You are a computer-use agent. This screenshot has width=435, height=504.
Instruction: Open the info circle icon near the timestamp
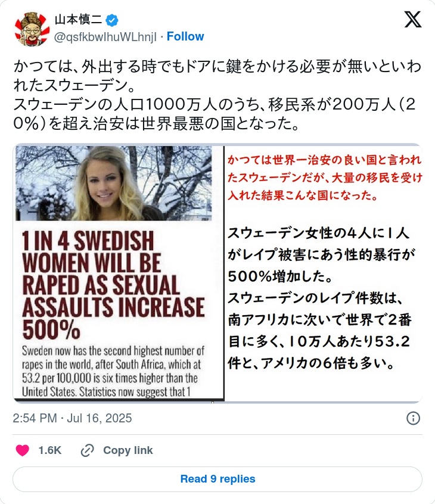click(413, 418)
